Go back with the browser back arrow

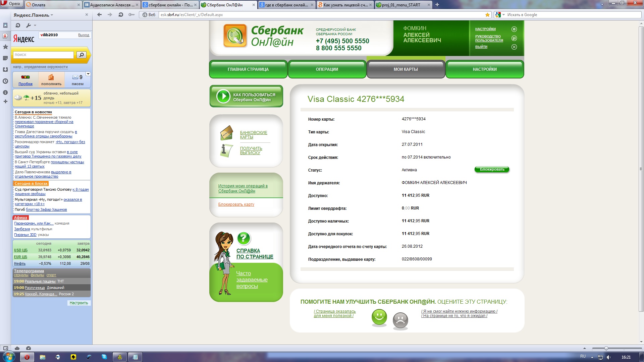[x=99, y=15]
